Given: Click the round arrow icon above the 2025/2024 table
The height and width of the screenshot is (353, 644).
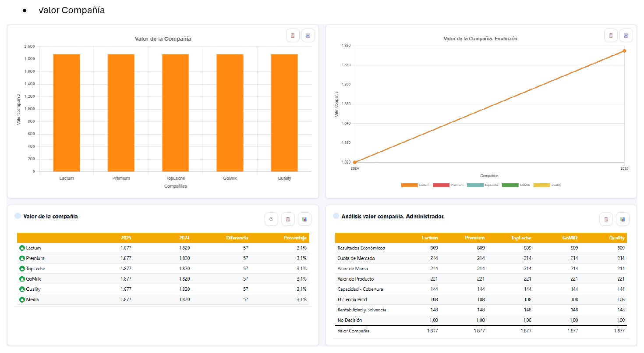Looking at the screenshot, I should pyautogui.click(x=272, y=219).
